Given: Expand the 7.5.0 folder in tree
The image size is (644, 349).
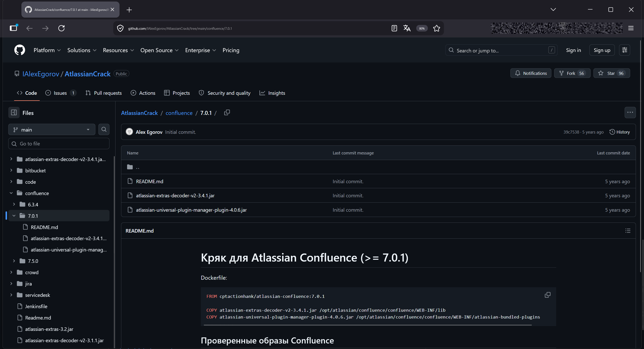Looking at the screenshot, I should click(14, 261).
